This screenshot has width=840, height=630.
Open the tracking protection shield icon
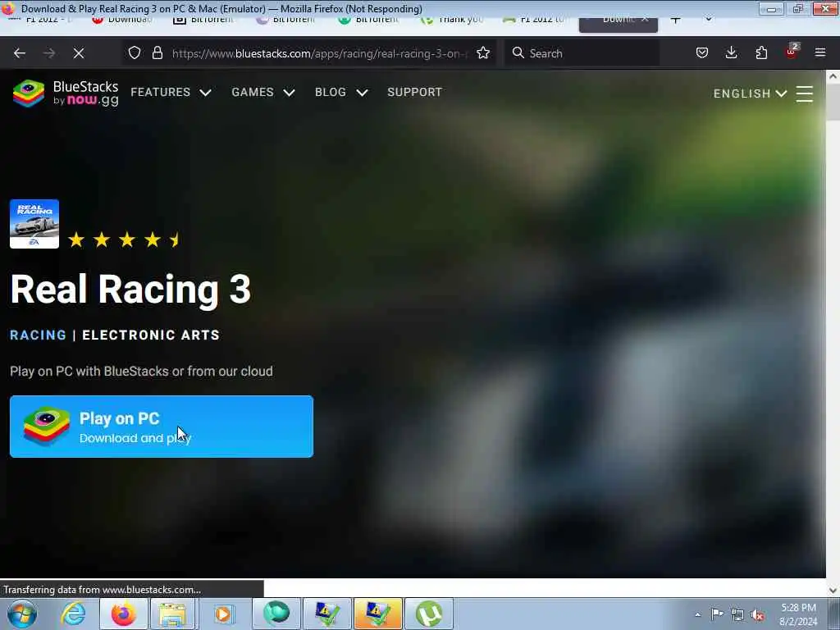point(135,52)
